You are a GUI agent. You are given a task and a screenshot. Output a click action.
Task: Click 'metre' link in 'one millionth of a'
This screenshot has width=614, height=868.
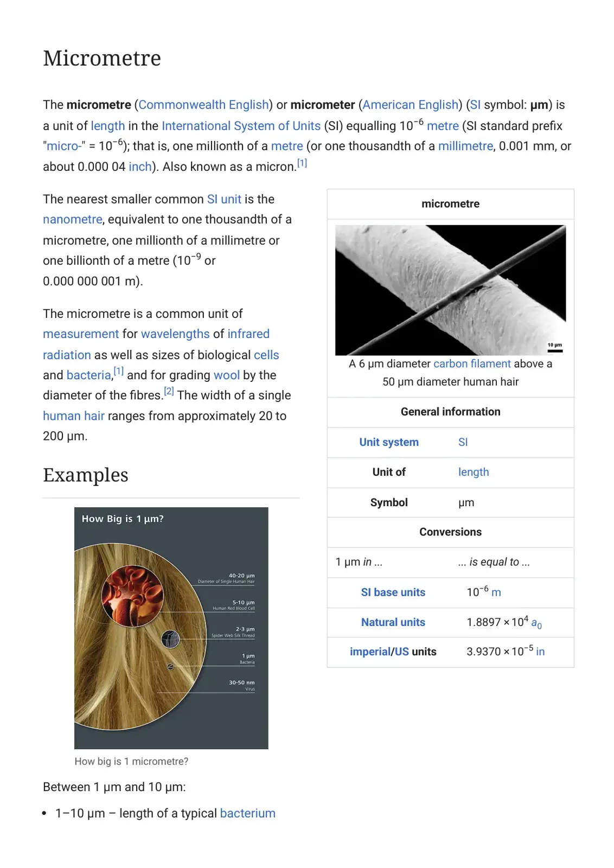click(x=287, y=146)
